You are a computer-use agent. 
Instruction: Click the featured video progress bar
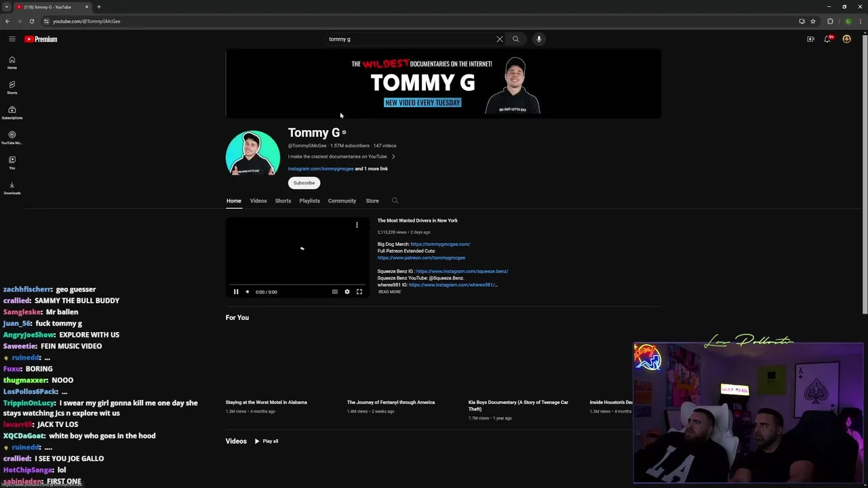click(297, 285)
